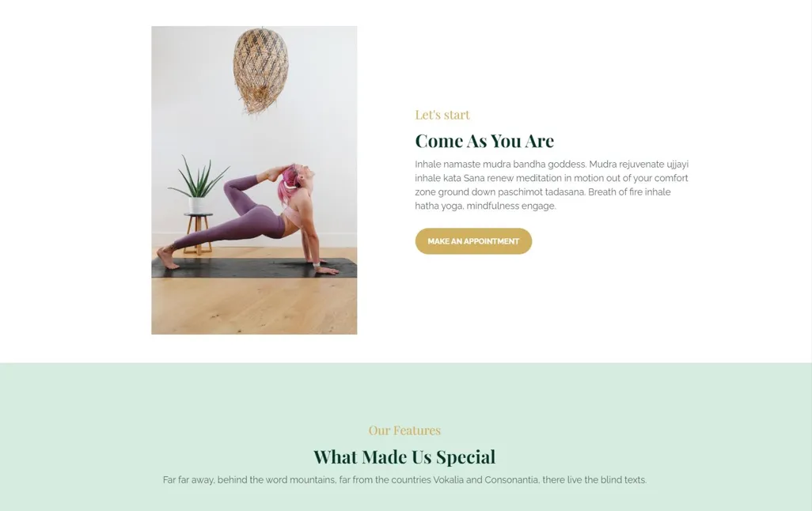Image resolution: width=812 pixels, height=511 pixels.
Task: Click the 'Come As You Are' heading
Action: coord(484,141)
